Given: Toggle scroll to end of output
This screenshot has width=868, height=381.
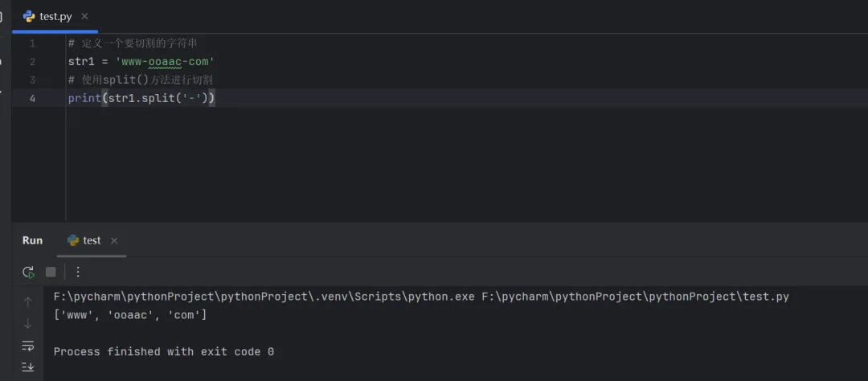Looking at the screenshot, I should (x=28, y=367).
